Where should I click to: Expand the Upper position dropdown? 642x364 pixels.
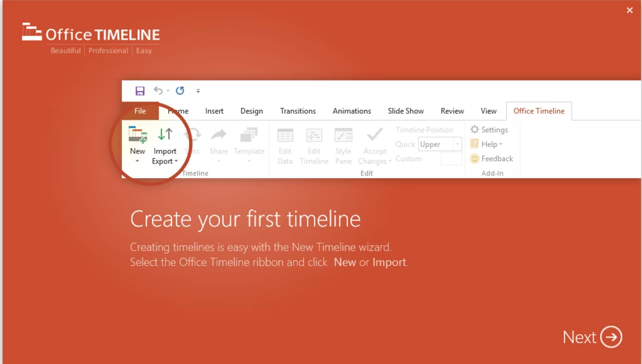tap(457, 144)
